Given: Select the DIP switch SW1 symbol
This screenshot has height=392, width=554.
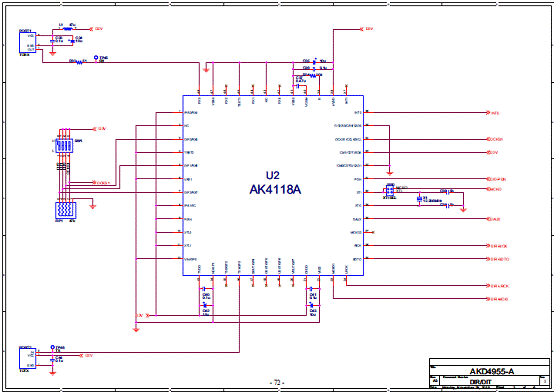Looking at the screenshot, I should 64,145.
